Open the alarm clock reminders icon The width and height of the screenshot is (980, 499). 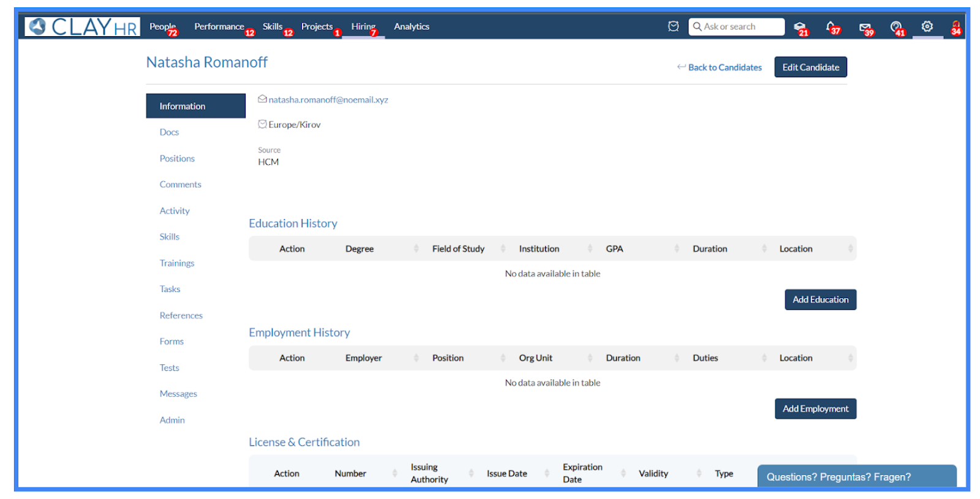point(673,26)
